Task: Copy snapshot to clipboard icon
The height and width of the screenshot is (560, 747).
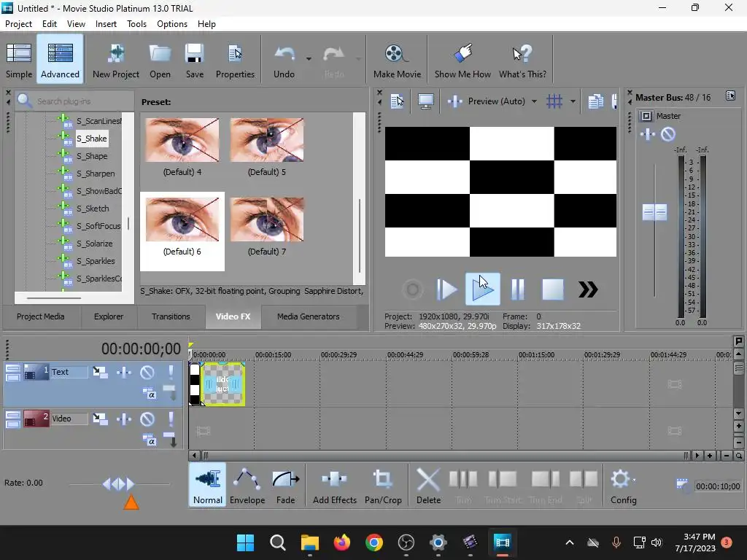Action: tap(595, 101)
